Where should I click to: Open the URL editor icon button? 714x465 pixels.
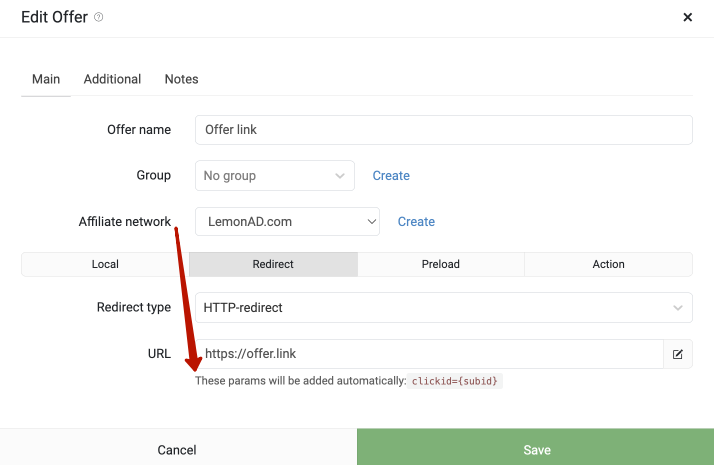pos(678,354)
